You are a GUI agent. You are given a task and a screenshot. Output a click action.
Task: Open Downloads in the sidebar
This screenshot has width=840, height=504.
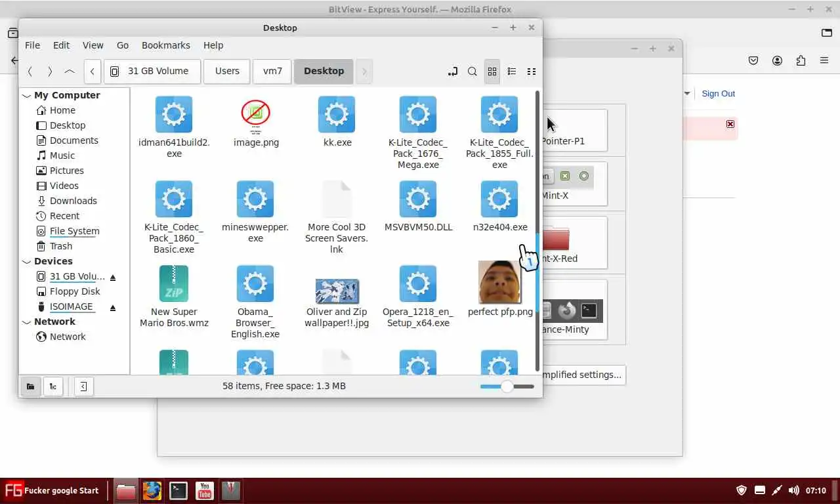(x=73, y=201)
